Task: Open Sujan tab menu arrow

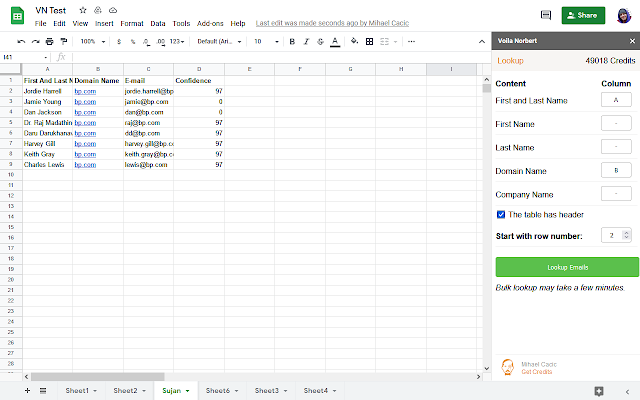Action: pos(187,391)
